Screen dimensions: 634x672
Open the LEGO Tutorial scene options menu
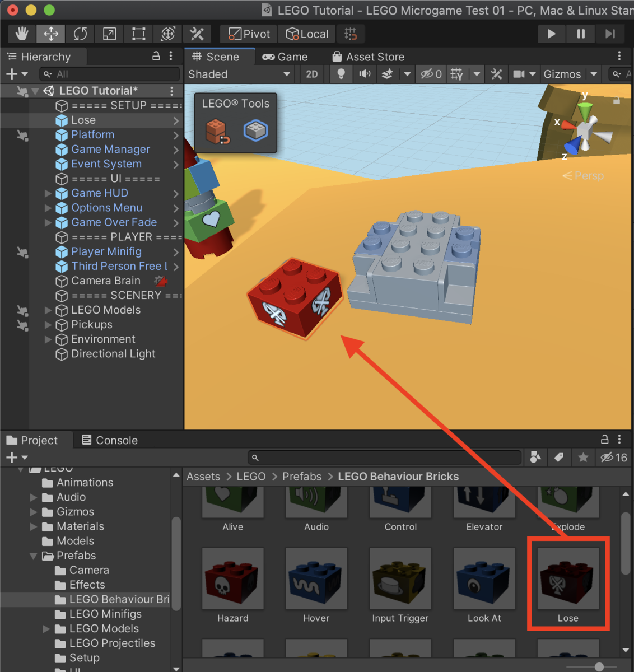click(x=172, y=91)
